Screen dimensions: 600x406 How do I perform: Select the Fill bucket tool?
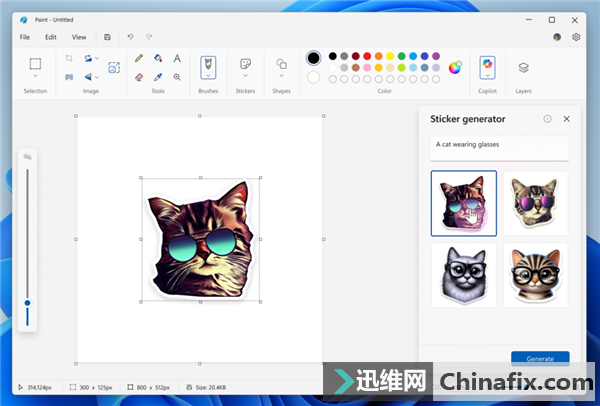pyautogui.click(x=158, y=58)
